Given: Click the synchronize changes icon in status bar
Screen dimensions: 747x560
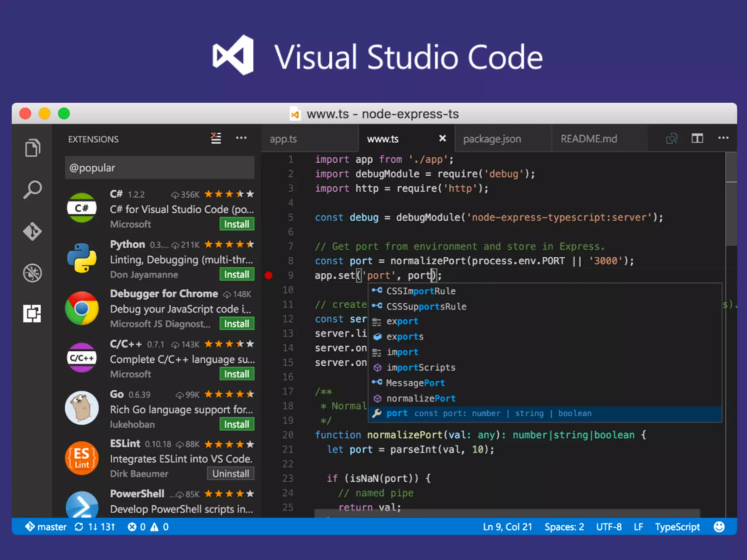Looking at the screenshot, I should tap(79, 527).
